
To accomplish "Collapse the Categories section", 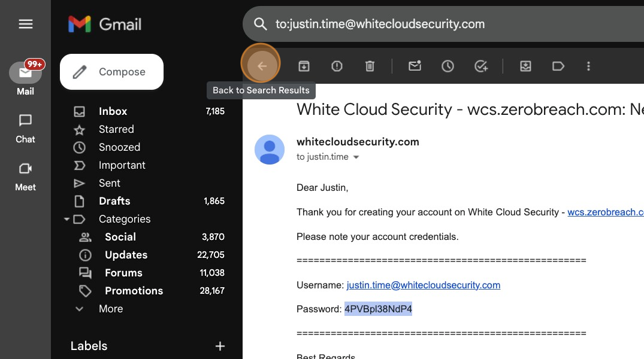I will click(x=66, y=219).
